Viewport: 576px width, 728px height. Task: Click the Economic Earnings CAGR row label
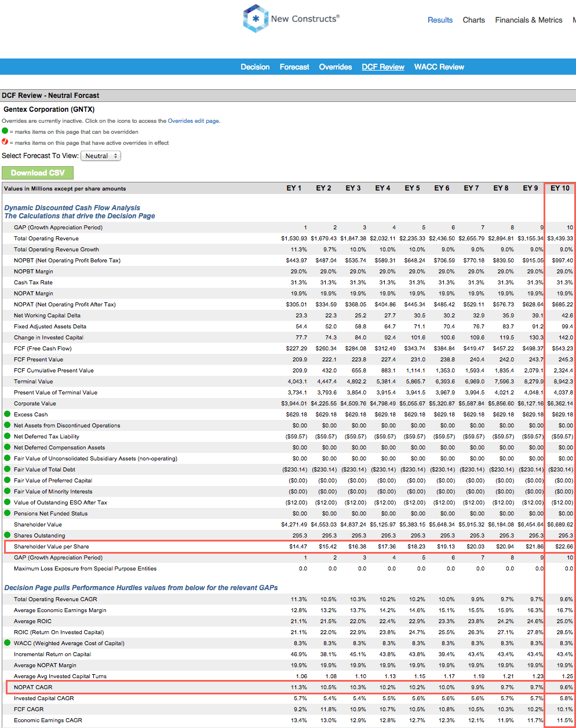pos(48,720)
